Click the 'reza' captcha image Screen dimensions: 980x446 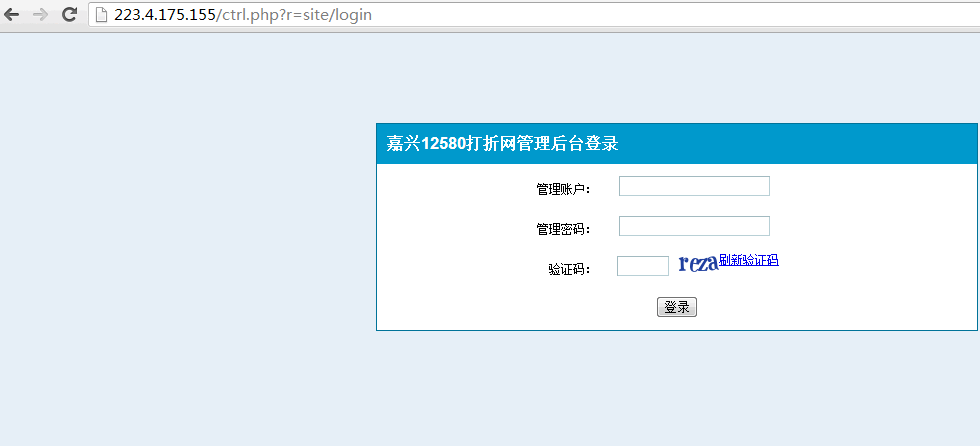[x=698, y=263]
